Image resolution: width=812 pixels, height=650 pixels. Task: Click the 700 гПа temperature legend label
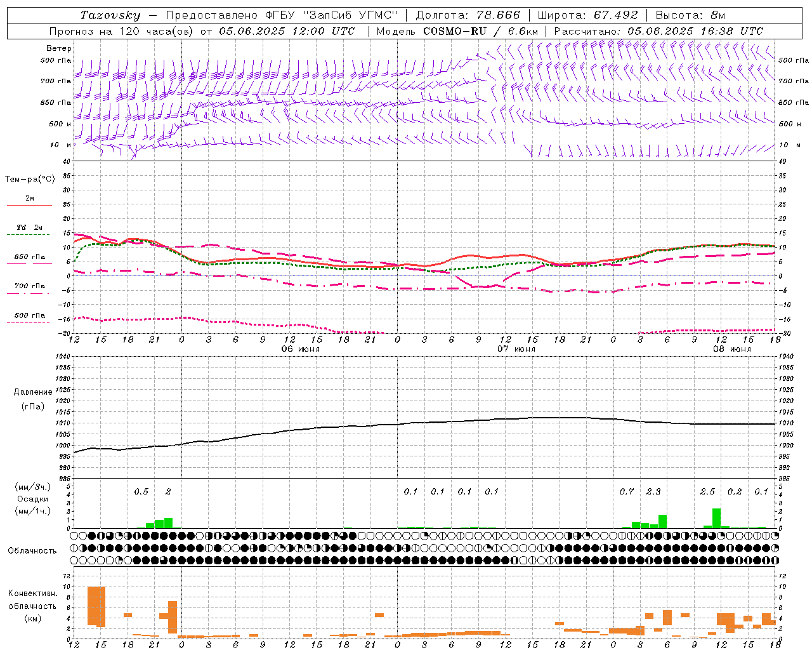(x=30, y=286)
